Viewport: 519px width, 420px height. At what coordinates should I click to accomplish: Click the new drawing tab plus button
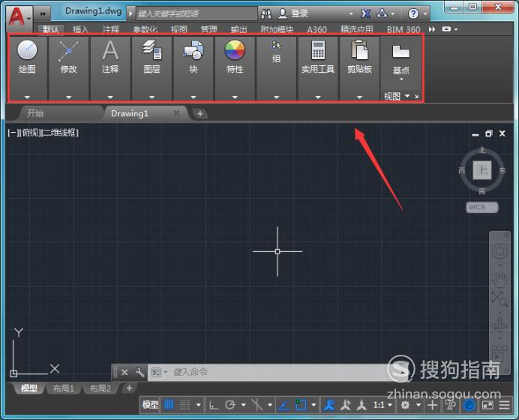[200, 113]
